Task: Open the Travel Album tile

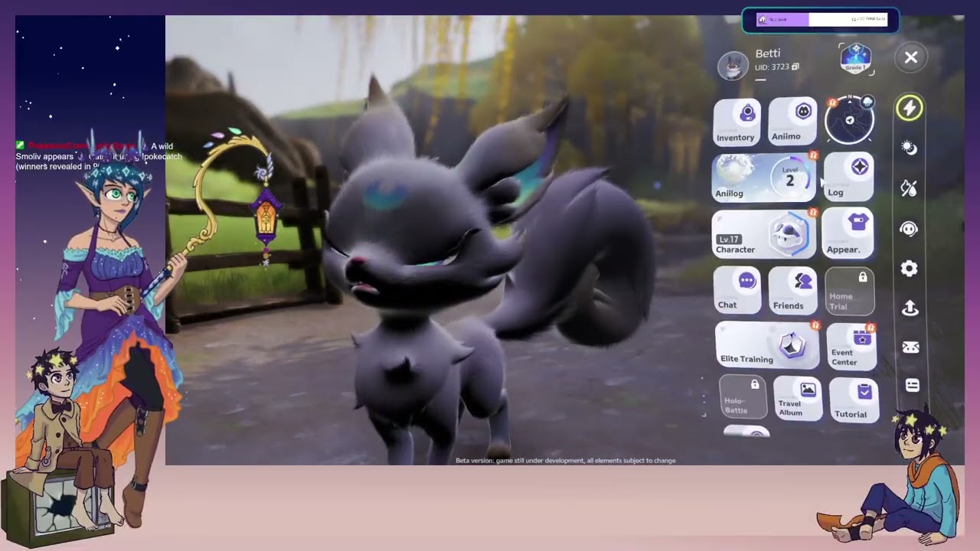Action: coord(798,399)
